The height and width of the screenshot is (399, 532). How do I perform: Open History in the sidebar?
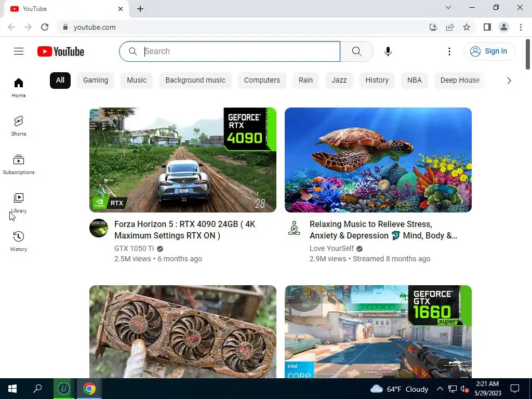pos(19,241)
